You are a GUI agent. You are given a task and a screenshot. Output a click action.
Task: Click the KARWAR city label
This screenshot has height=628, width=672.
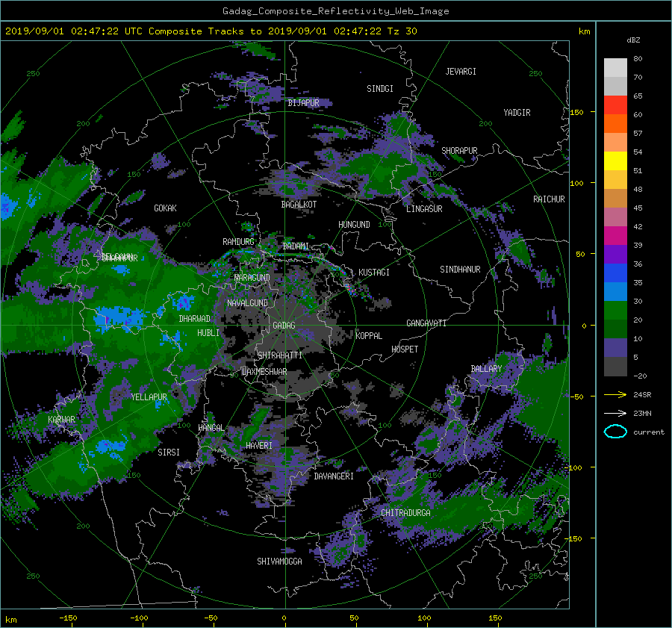(61, 420)
